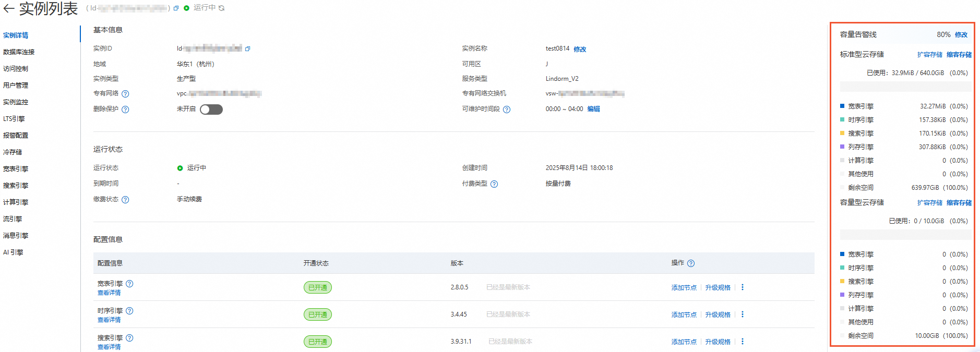
Task: Toggle the 删除保护 switch on
Action: pyautogui.click(x=211, y=110)
